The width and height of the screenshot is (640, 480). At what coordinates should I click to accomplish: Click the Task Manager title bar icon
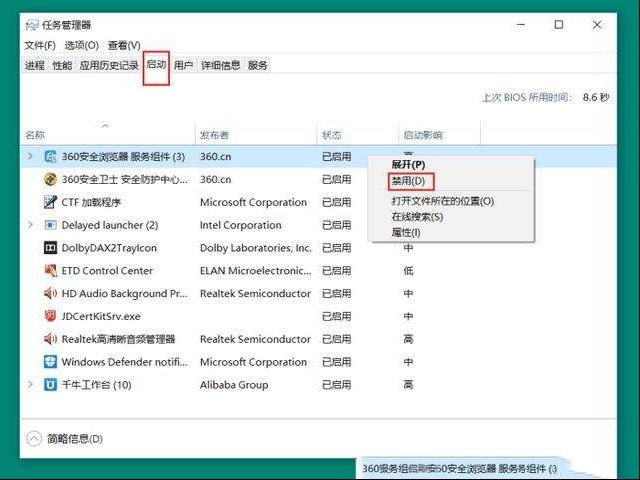click(x=32, y=25)
